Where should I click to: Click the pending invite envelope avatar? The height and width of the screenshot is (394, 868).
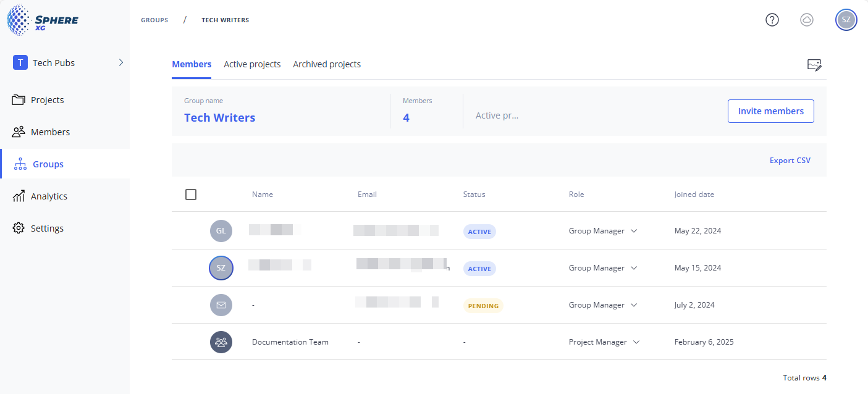pos(221,305)
